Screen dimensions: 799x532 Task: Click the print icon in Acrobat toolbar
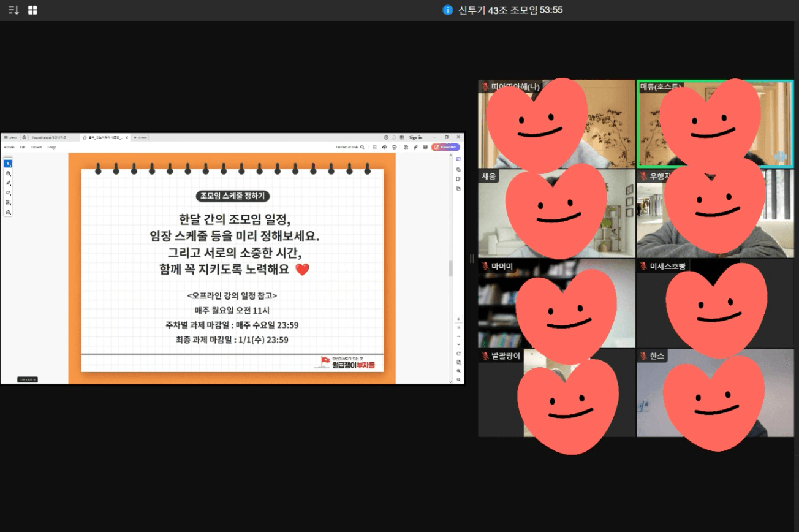[394, 147]
